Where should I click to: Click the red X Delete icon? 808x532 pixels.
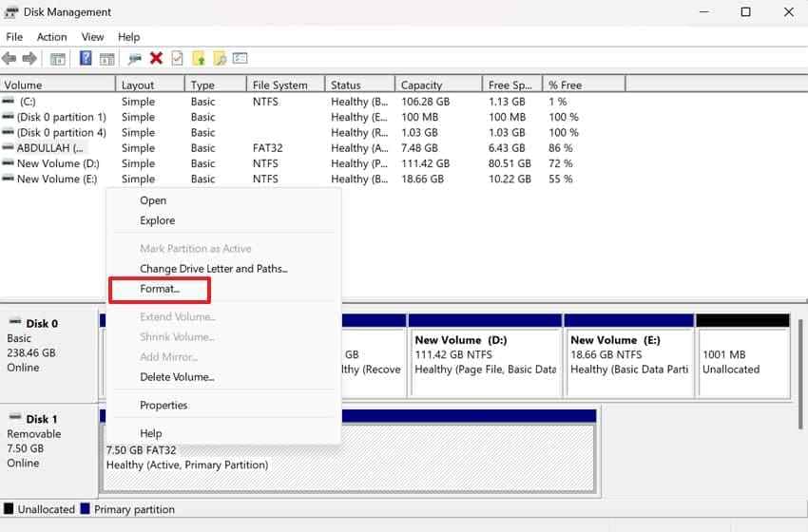click(x=156, y=58)
